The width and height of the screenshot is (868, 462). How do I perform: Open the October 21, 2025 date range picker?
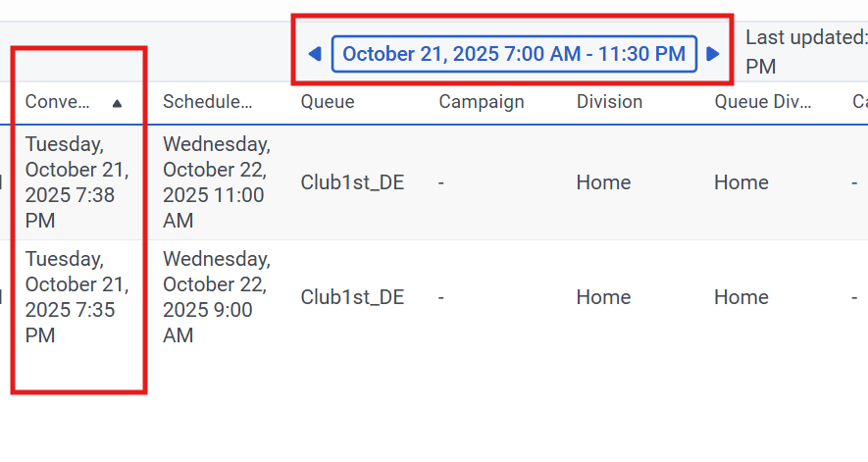(x=514, y=54)
